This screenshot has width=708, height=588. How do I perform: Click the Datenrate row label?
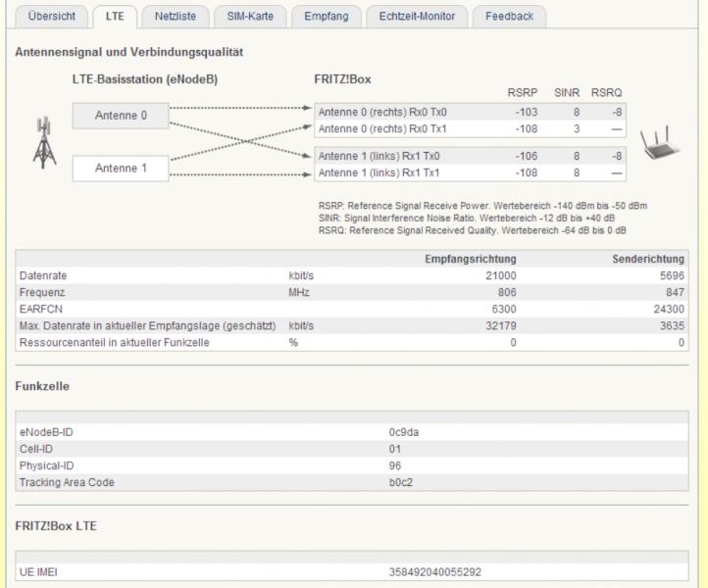[x=43, y=275]
